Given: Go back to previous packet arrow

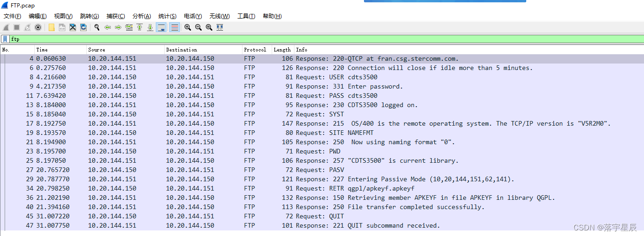Looking at the screenshot, I should coord(108,27).
